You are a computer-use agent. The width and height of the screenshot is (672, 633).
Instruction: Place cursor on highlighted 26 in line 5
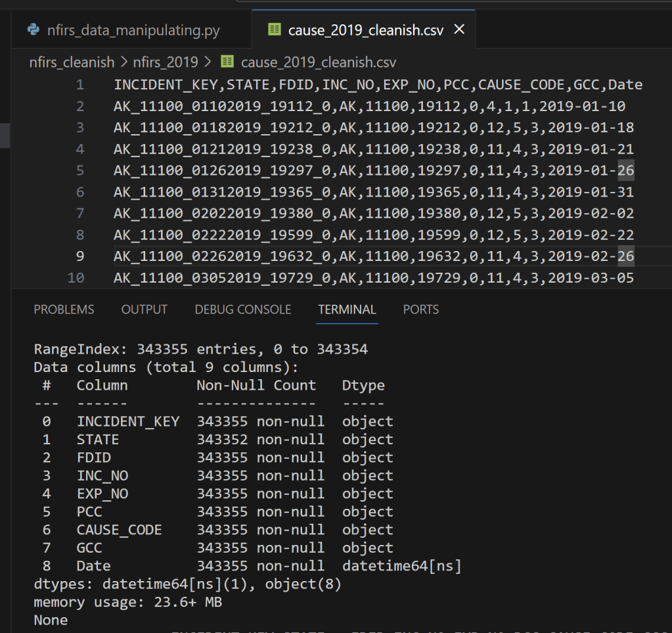coord(625,171)
